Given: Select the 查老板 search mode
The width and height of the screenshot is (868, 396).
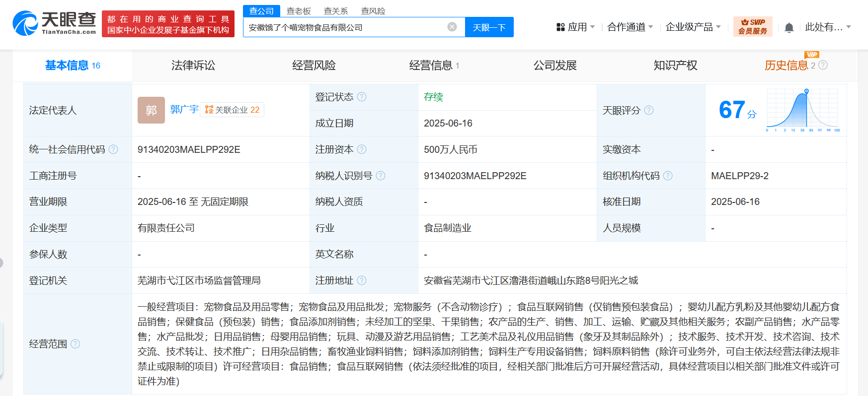Looking at the screenshot, I should [x=299, y=11].
